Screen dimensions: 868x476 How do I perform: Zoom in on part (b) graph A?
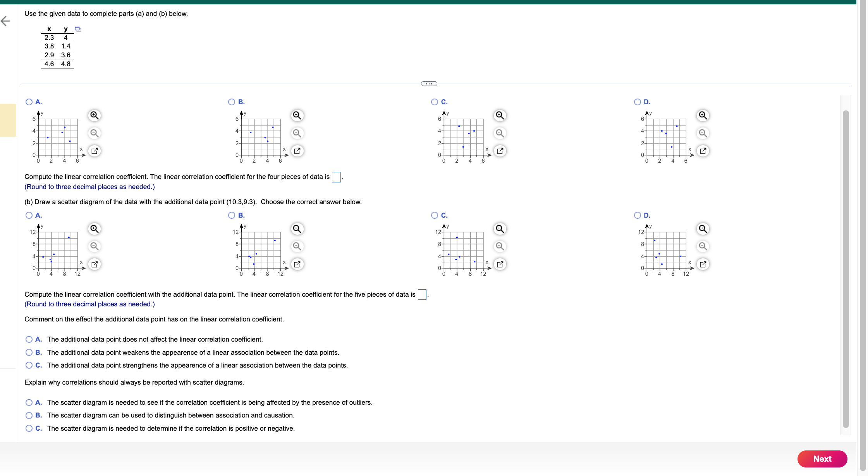pyautogui.click(x=94, y=229)
